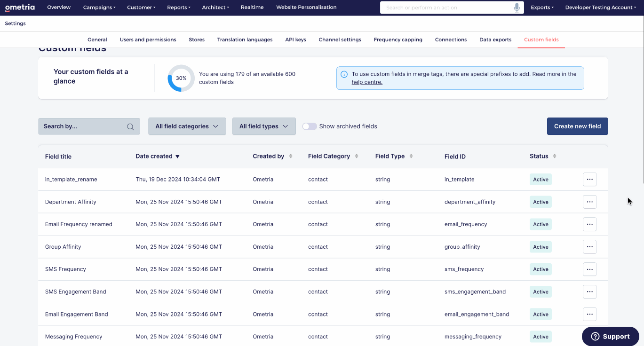Click the Ometria logo
The height and width of the screenshot is (346, 644).
(20, 8)
